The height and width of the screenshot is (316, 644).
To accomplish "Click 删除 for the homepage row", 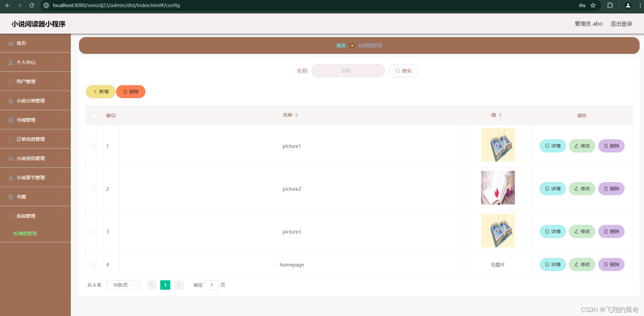I will tap(611, 264).
